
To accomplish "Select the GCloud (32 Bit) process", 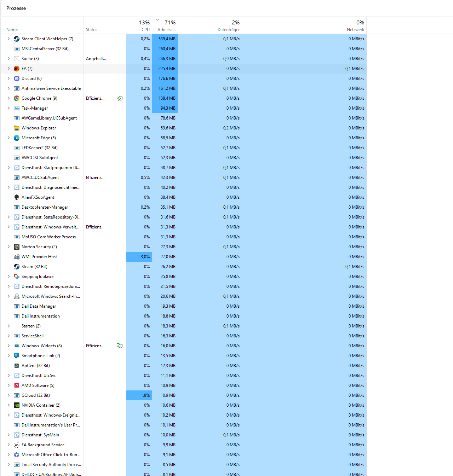I will [183, 395].
